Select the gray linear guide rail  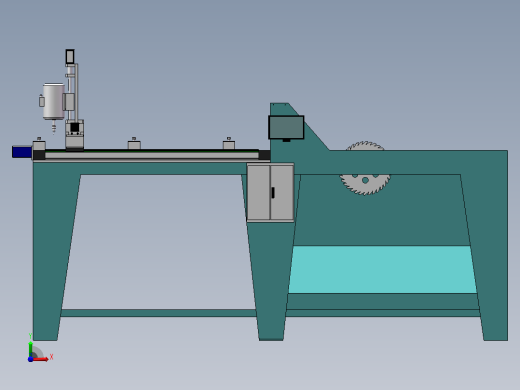tap(152, 155)
